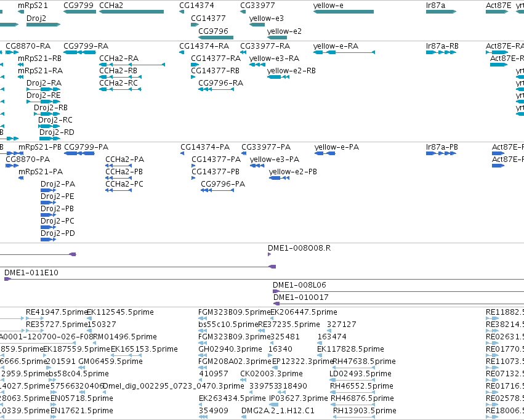Select the CK02003.3prime EST label
524x420 pixels.
pos(272,374)
